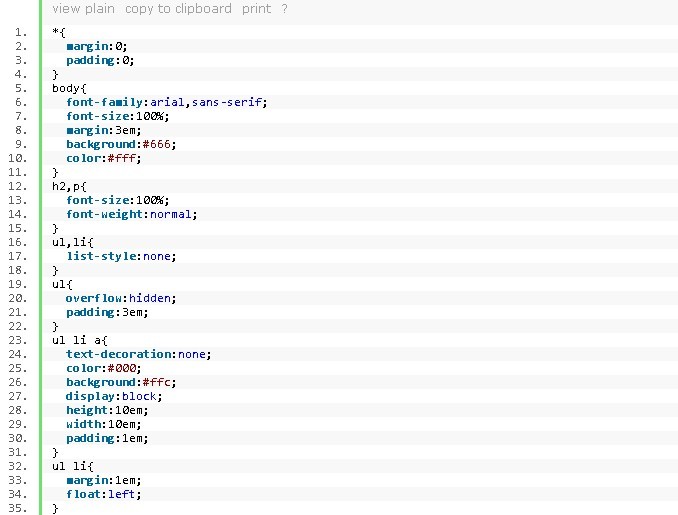Select the ul li{ selector on line 32
Image resolution: width=678 pixels, height=515 pixels.
point(73,466)
